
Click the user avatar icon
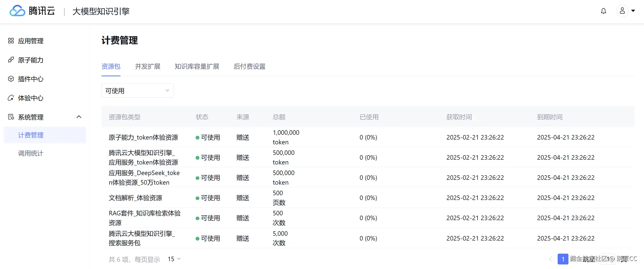pos(622,11)
